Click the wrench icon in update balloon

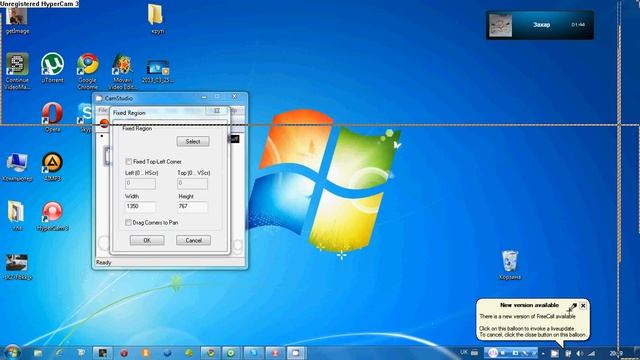(572, 307)
